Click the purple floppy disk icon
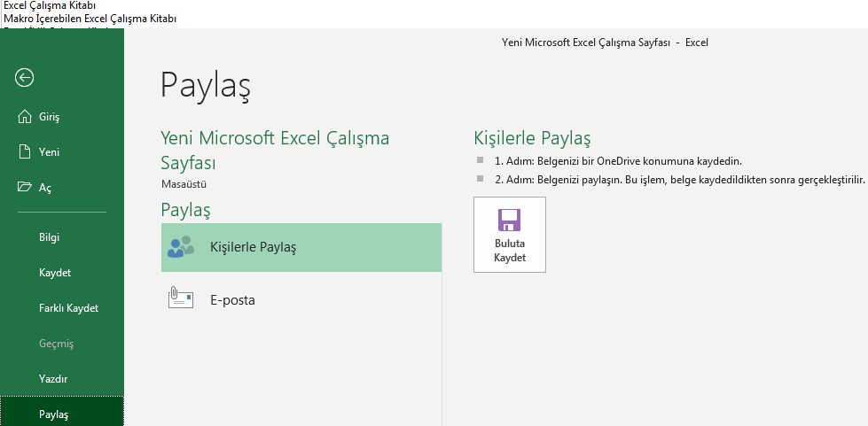 (509, 220)
